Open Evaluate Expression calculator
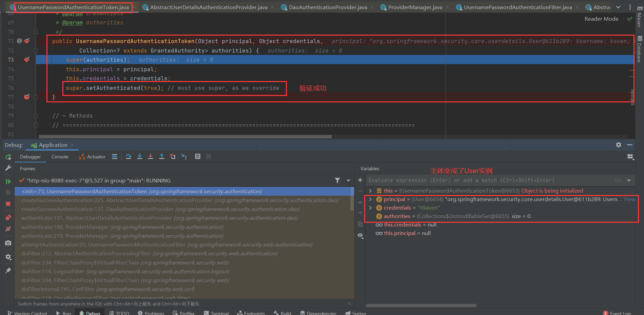Image resolution: width=644 pixels, height=315 pixels. 198,156
